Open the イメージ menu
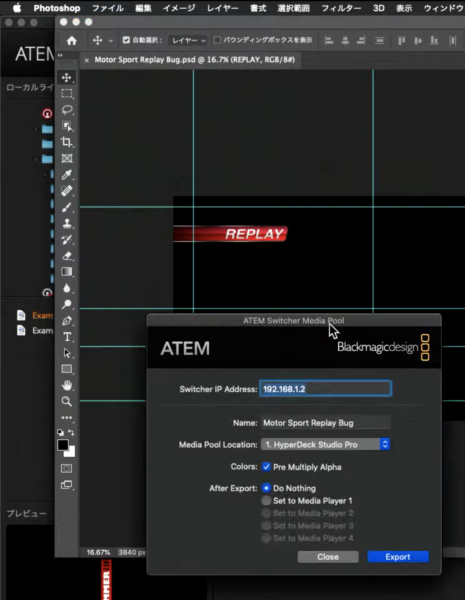The height and width of the screenshot is (600, 465). 179,8
